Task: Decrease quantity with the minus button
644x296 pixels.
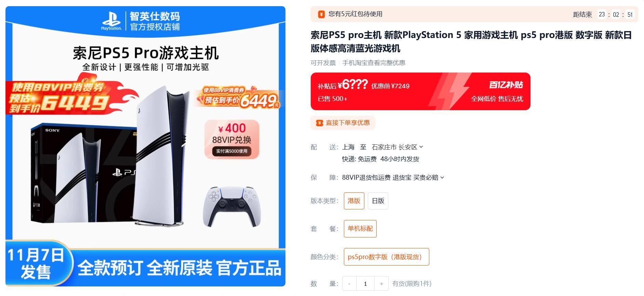Action: point(349,284)
